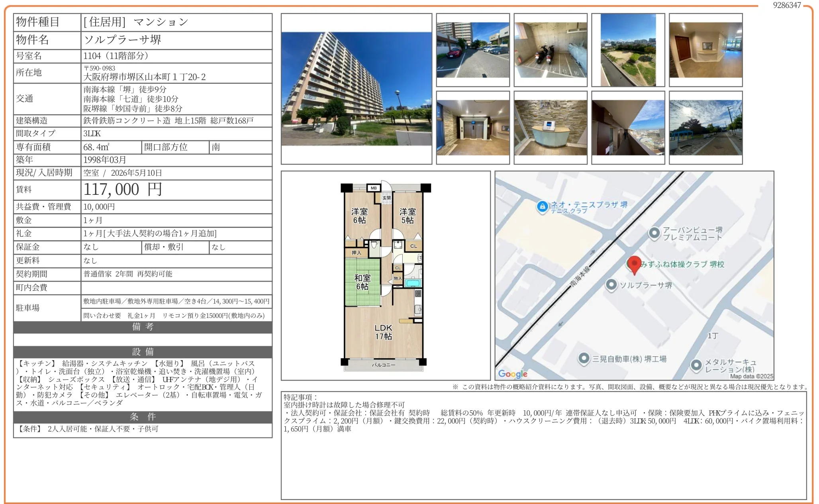The image size is (819, 504).
Task: Click the 117,000 円 rent value
Action: (123, 190)
